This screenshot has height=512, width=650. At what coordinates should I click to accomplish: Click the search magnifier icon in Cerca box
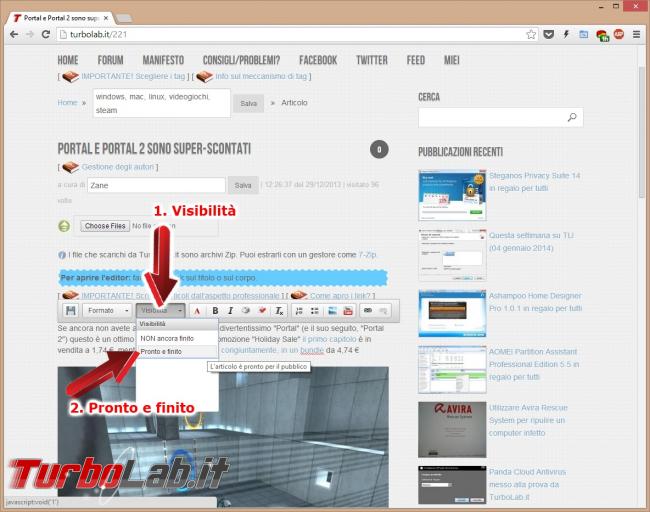point(572,117)
